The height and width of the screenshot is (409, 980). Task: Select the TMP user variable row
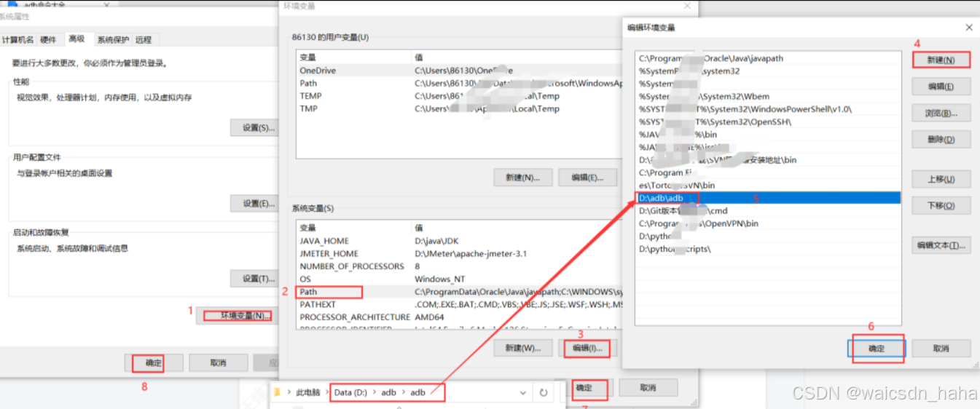[x=460, y=108]
